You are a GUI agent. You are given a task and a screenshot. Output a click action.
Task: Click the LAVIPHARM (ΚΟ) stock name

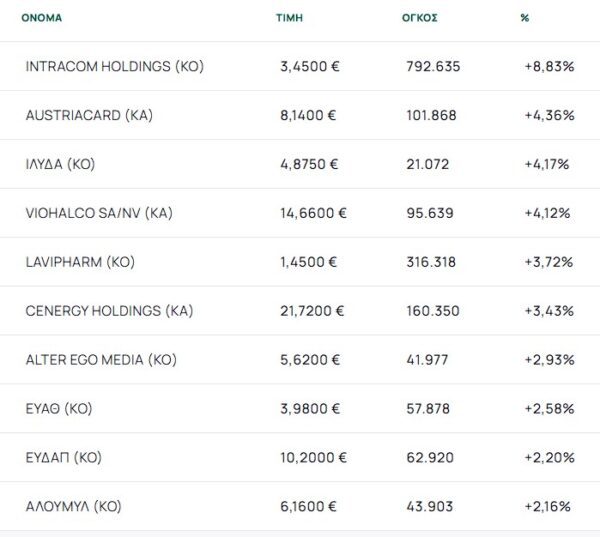tap(80, 262)
